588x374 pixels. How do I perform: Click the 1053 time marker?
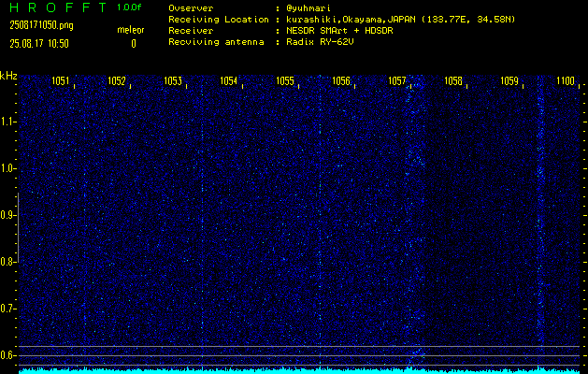coord(173,81)
